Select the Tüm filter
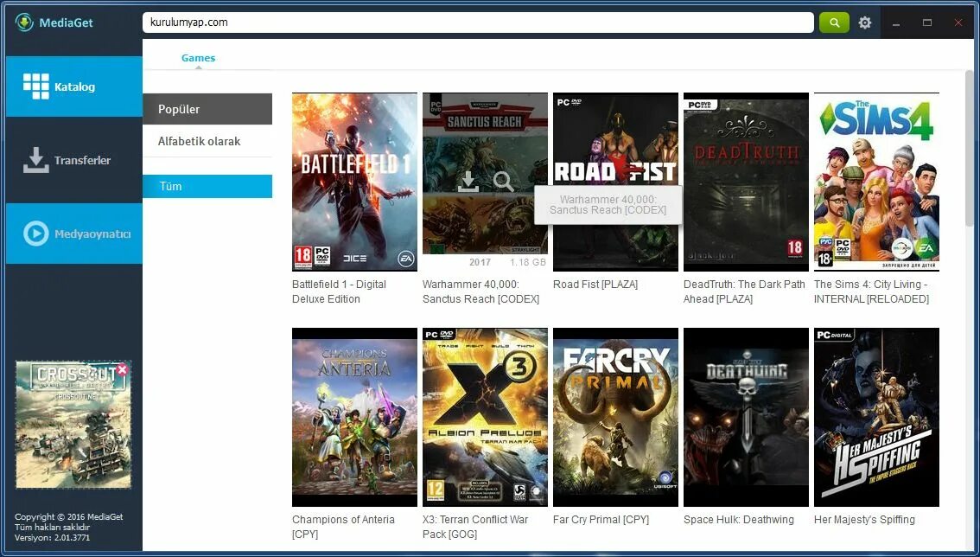The width and height of the screenshot is (980, 557). pyautogui.click(x=207, y=187)
